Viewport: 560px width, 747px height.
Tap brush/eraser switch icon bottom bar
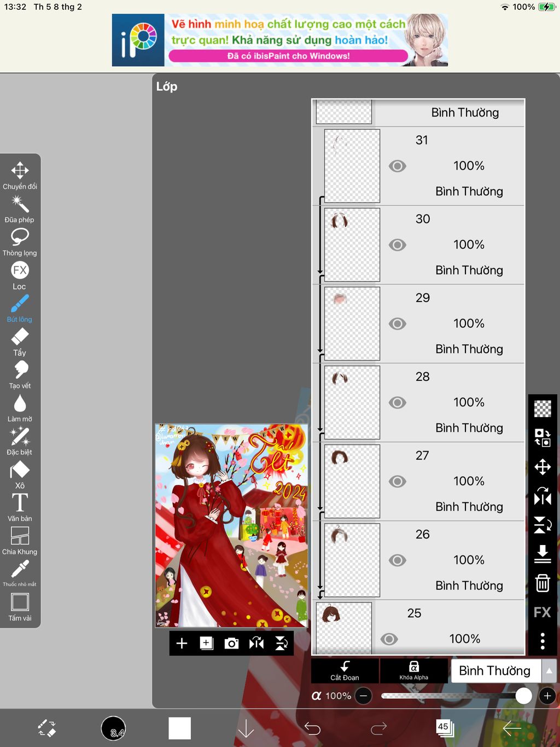[47, 728]
